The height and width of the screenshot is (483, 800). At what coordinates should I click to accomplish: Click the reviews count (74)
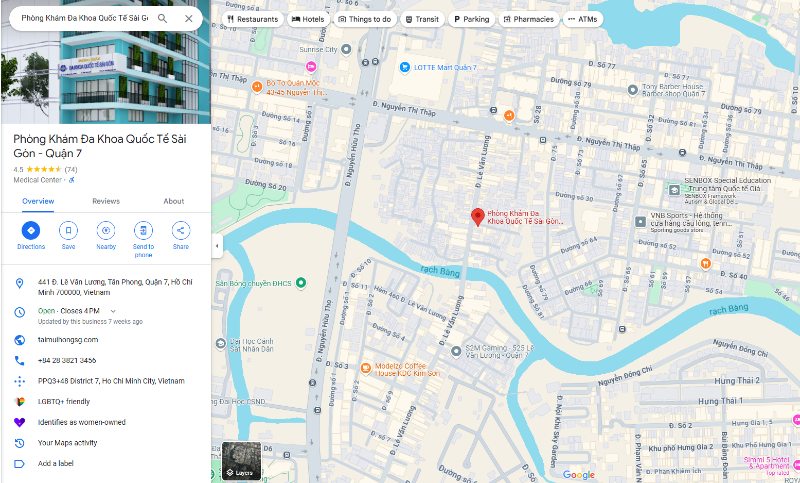71,169
